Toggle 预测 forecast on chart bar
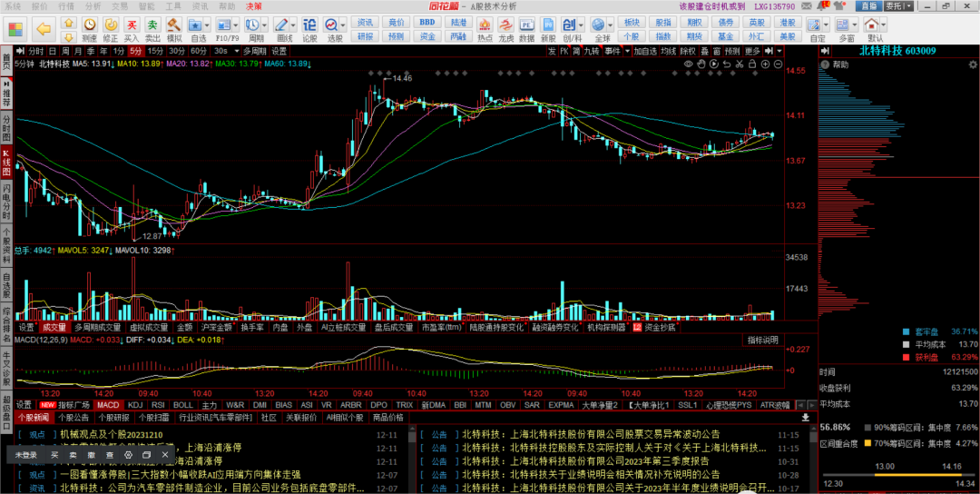 (x=732, y=51)
